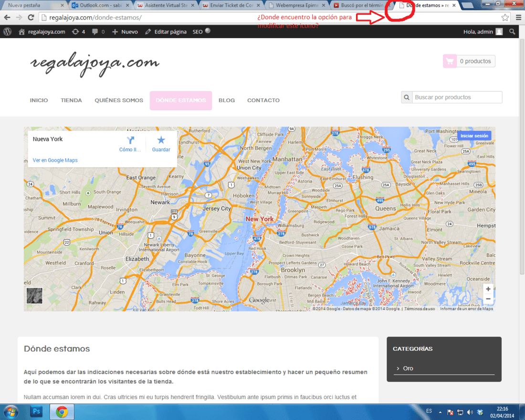The width and height of the screenshot is (525, 420).
Task: Click Iniciar sesión on the map
Action: tap(474, 136)
